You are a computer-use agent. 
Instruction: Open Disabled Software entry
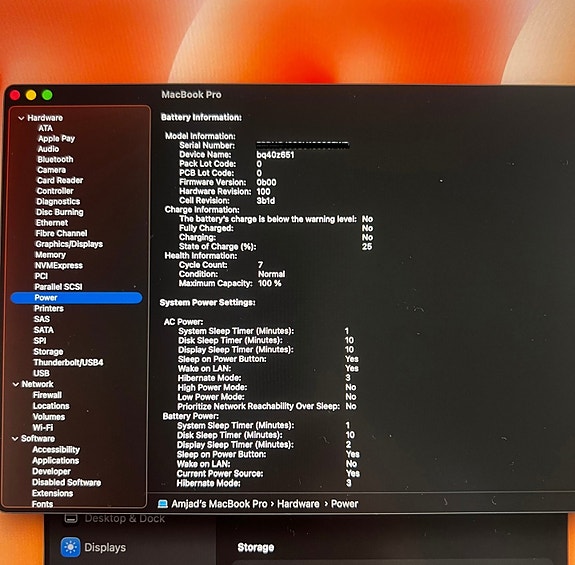click(x=66, y=483)
